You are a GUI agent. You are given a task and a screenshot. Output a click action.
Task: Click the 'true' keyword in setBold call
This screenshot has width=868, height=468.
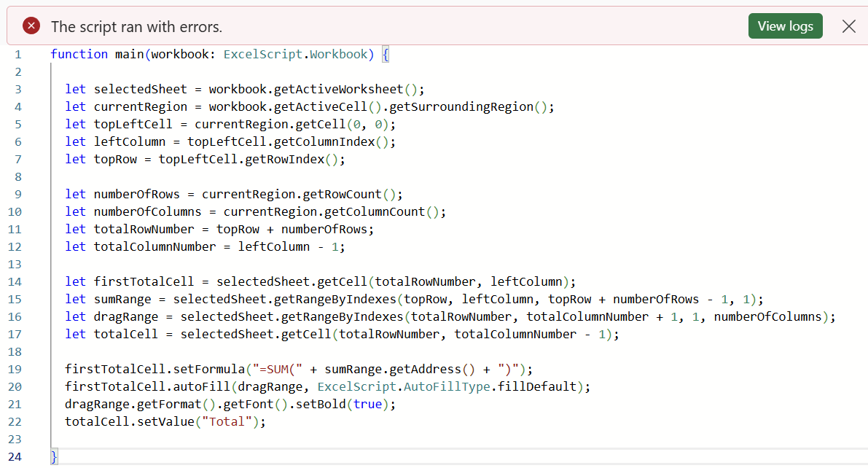[367, 405]
